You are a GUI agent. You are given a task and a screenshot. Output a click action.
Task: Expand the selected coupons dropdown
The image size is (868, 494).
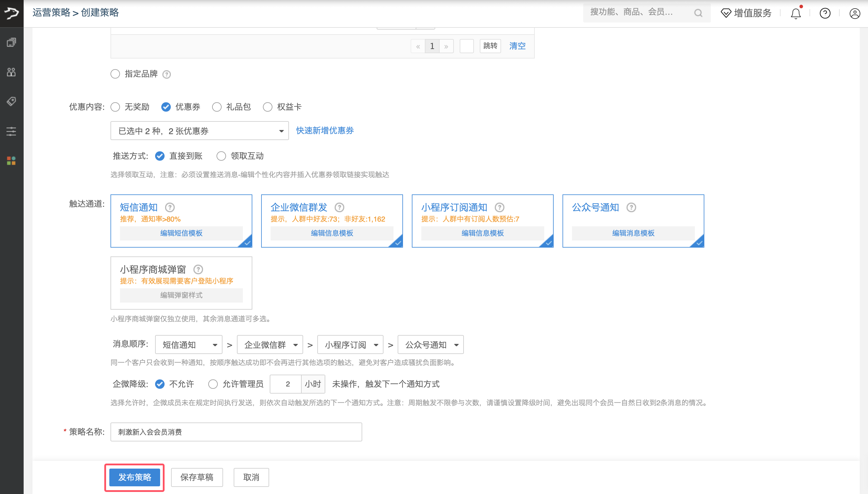199,131
